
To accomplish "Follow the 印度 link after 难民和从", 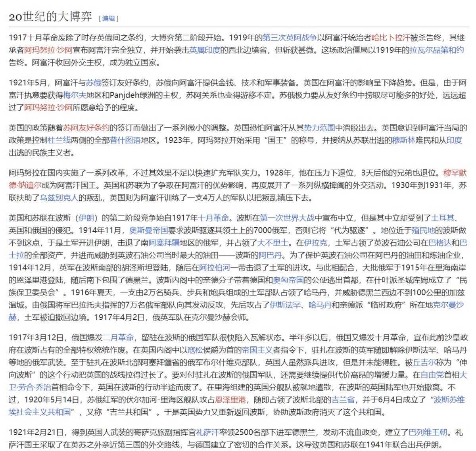I will tap(454, 140).
